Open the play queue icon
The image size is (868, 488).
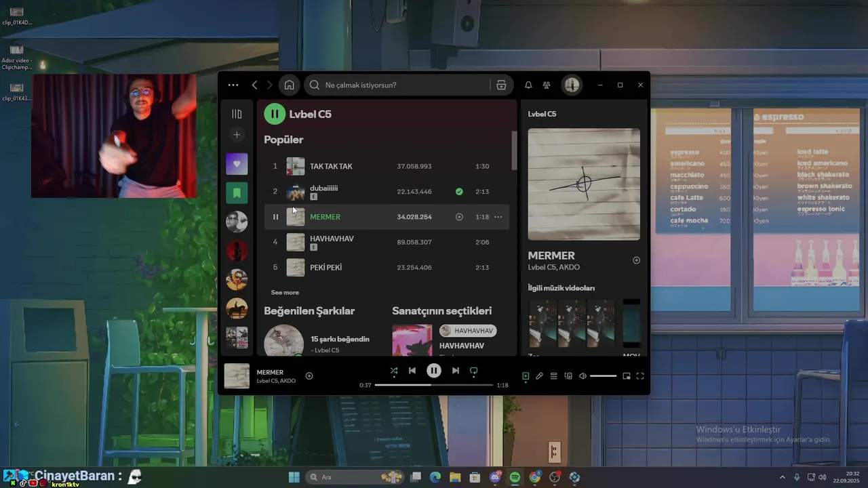pyautogui.click(x=553, y=376)
